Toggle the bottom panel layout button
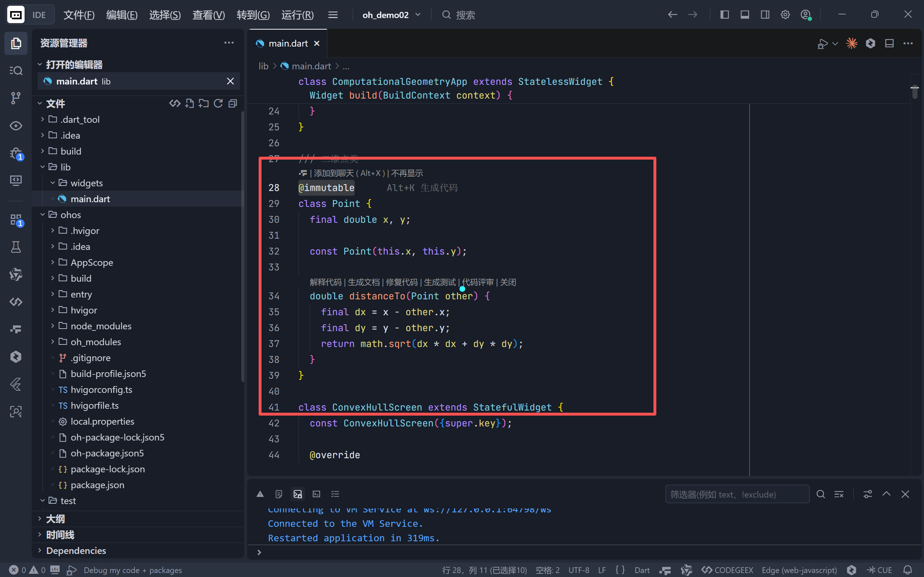The width and height of the screenshot is (924, 577). point(744,15)
